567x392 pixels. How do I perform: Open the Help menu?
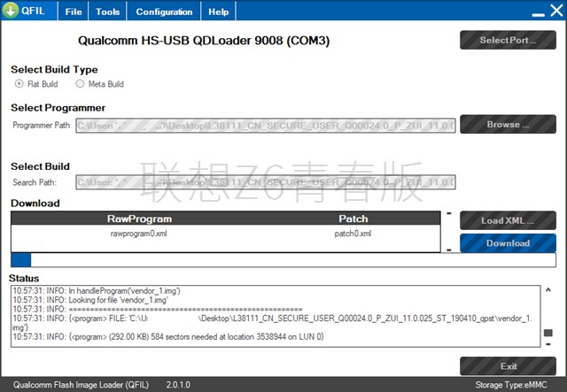(219, 12)
